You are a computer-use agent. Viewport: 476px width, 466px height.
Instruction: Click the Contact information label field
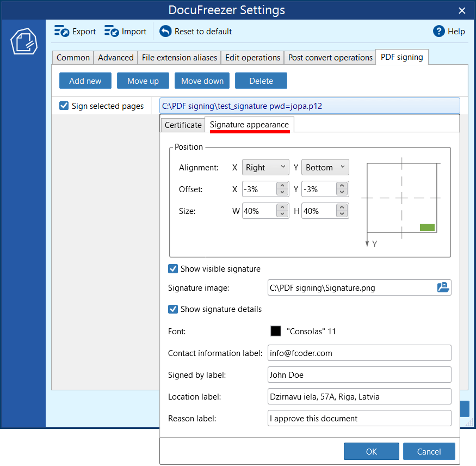(x=360, y=353)
